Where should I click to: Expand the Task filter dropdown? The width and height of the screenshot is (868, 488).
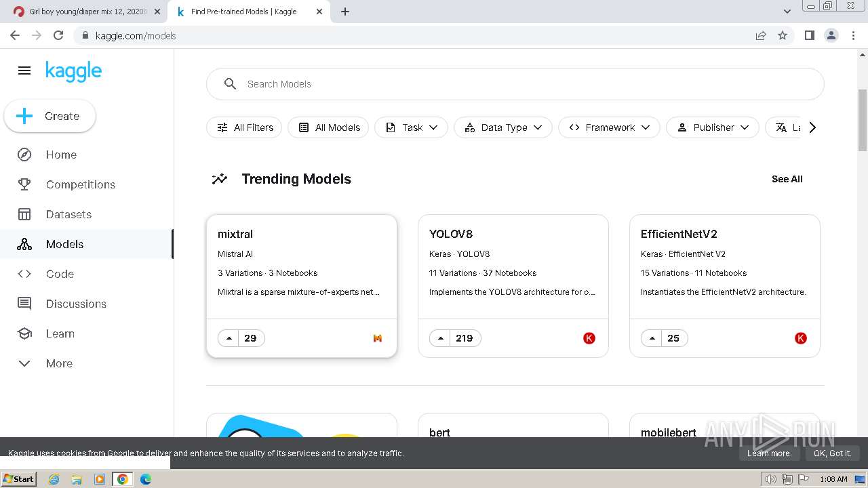click(x=411, y=127)
